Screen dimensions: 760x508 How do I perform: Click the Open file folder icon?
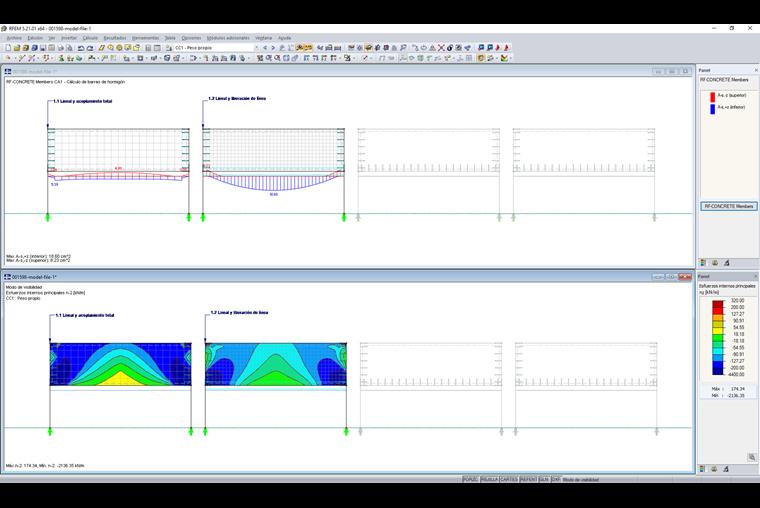16,48
